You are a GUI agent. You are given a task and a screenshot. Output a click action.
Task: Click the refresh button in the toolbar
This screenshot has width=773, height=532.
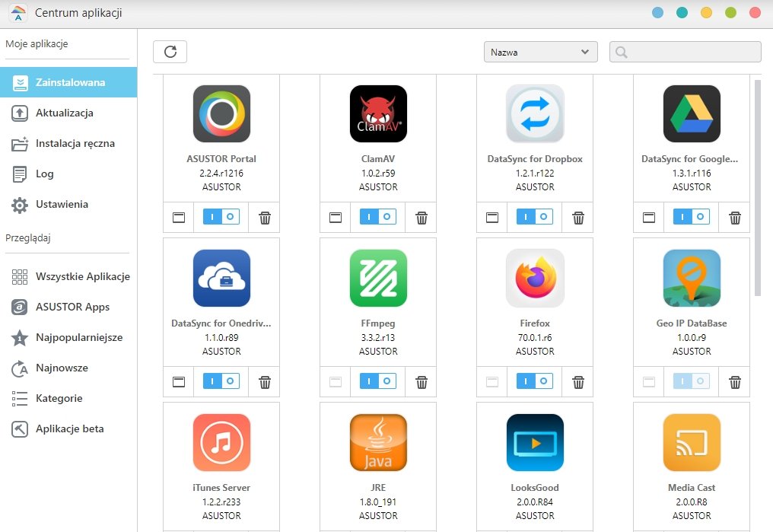pos(170,52)
